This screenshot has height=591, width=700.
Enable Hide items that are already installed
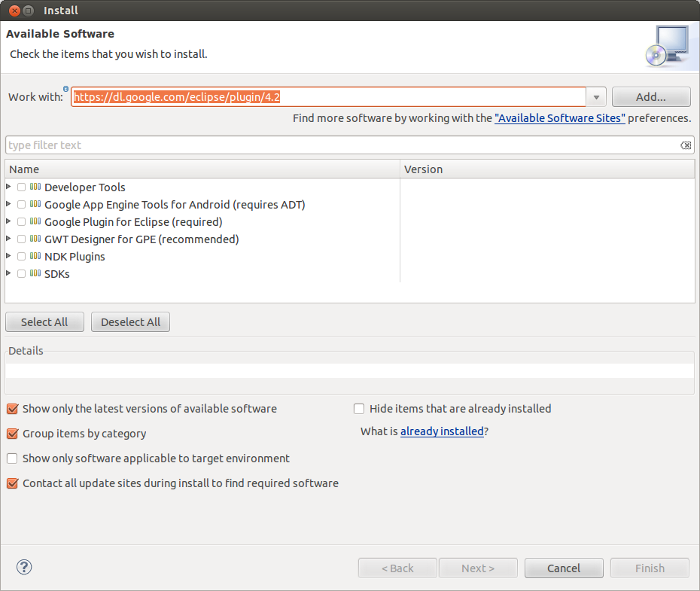[x=360, y=409]
